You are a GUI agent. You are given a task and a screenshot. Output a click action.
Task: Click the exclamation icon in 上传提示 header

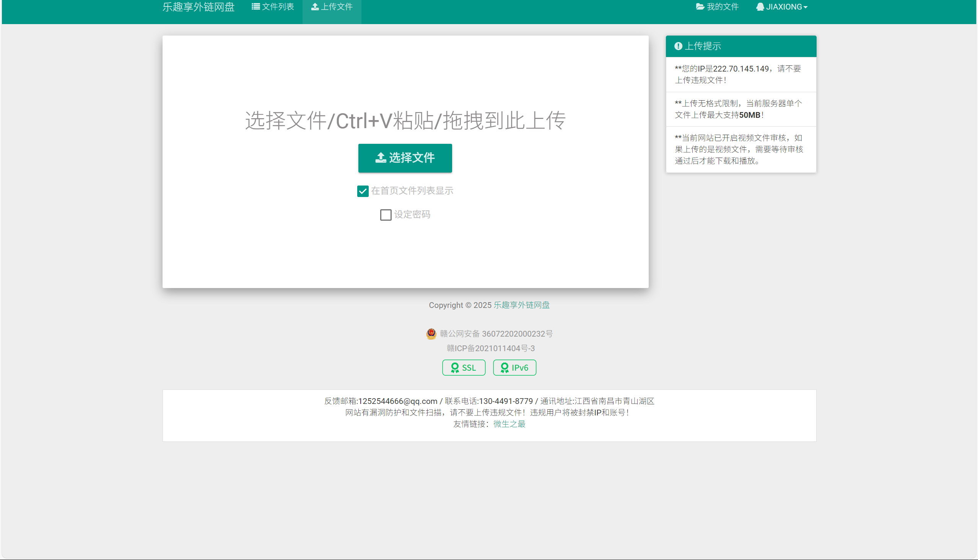tap(679, 46)
